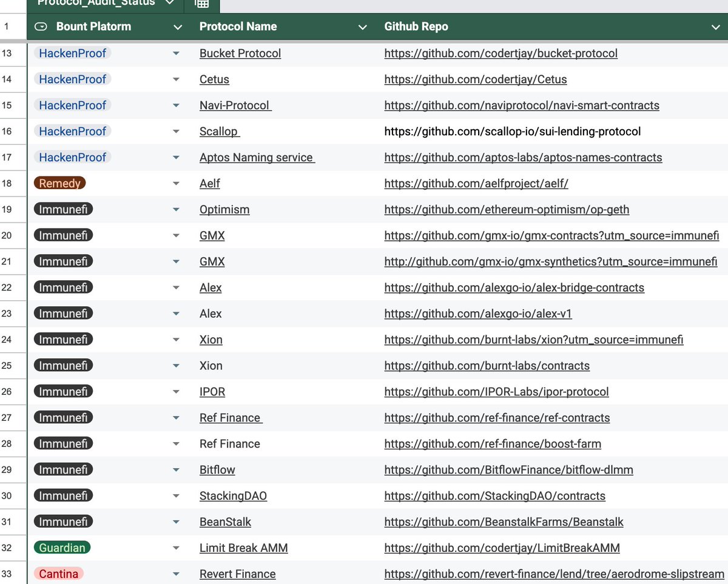The height and width of the screenshot is (584, 728).
Task: Click the StackingDAO protocol name link
Action: pyautogui.click(x=233, y=497)
